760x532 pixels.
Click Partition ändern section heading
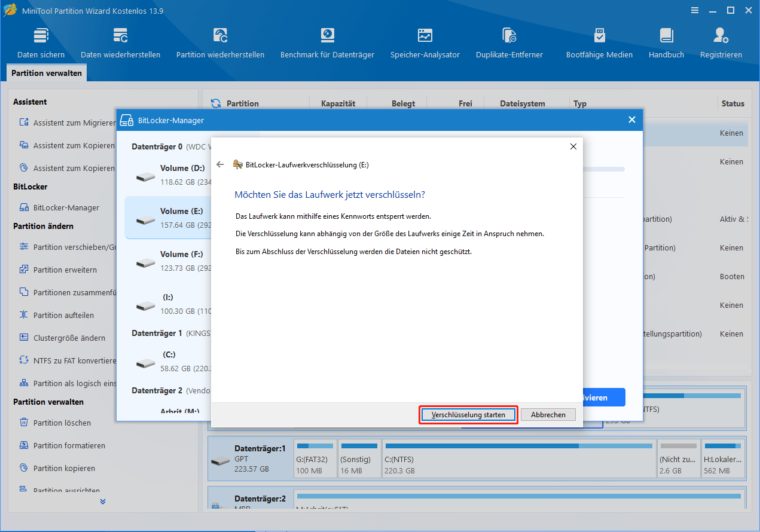[x=43, y=226]
